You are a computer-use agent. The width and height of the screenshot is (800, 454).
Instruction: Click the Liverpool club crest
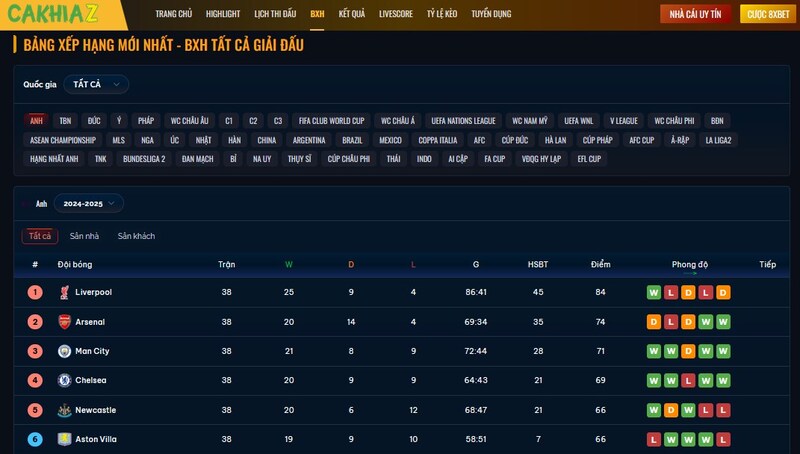coord(64,292)
